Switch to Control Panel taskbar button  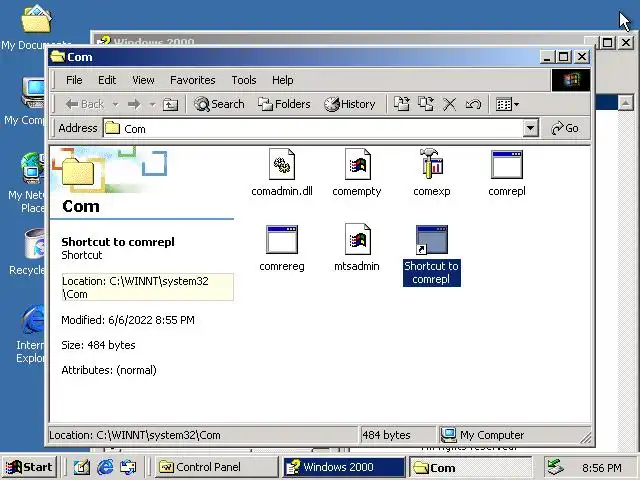[217, 467]
